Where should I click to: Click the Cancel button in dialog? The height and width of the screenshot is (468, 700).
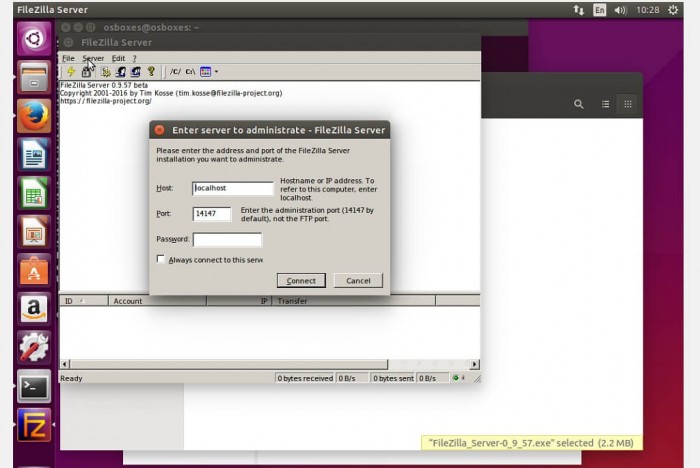pyautogui.click(x=358, y=280)
